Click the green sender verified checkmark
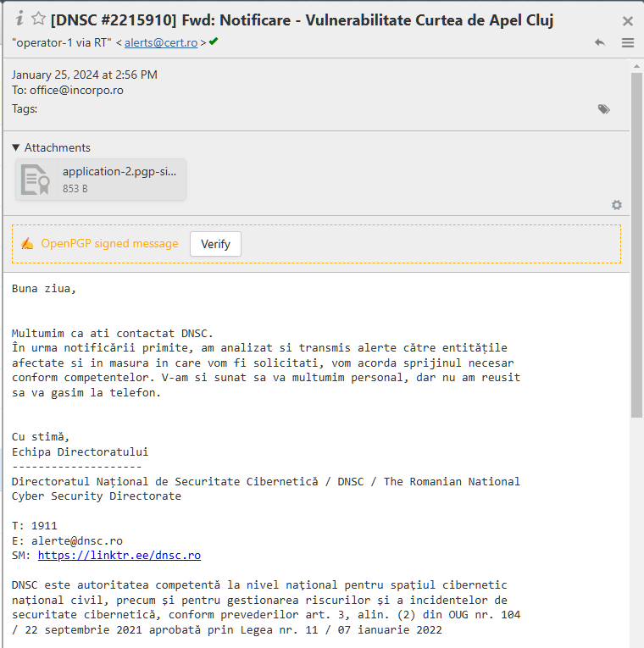This screenshot has width=644, height=648. point(214,41)
